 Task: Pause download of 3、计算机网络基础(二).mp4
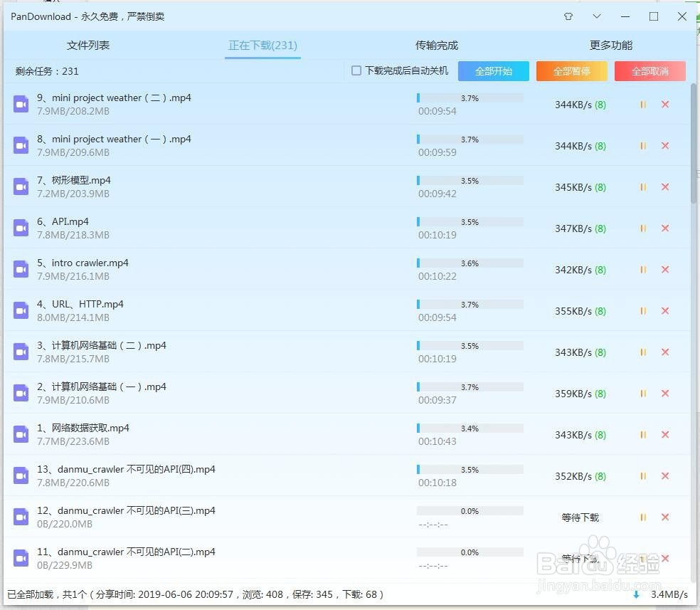pos(643,352)
